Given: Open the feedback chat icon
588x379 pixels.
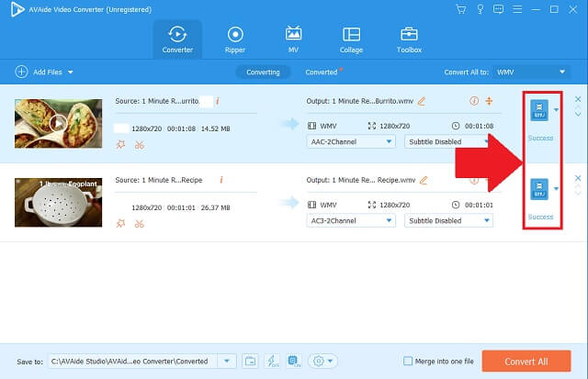Looking at the screenshot, I should coord(498,9).
